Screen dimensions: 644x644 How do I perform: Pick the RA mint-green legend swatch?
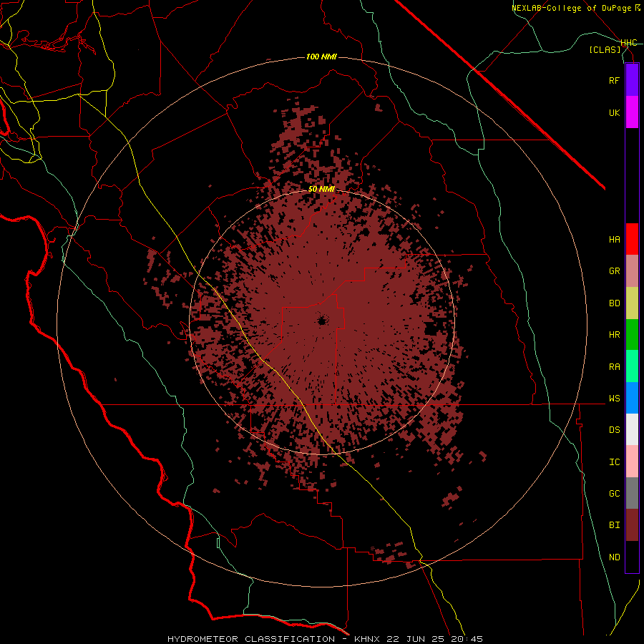point(632,366)
